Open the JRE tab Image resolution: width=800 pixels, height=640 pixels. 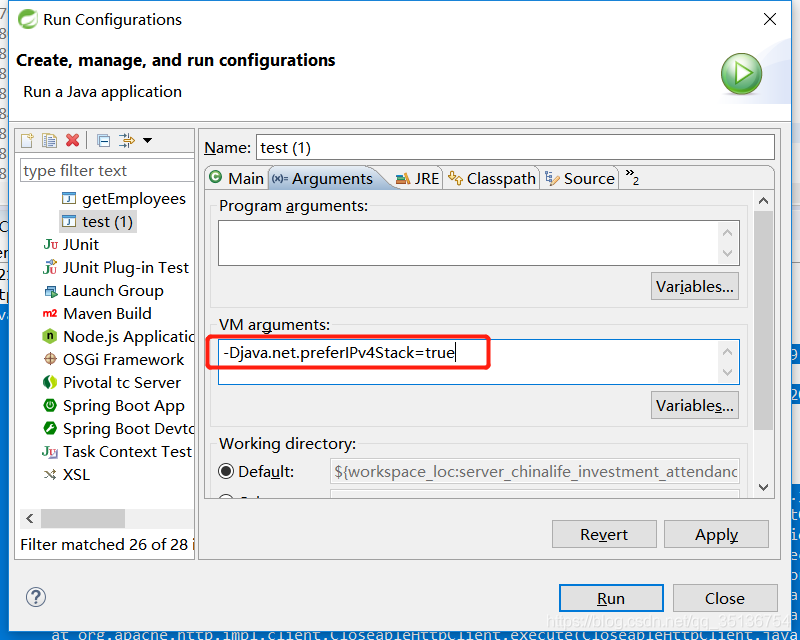[417, 178]
